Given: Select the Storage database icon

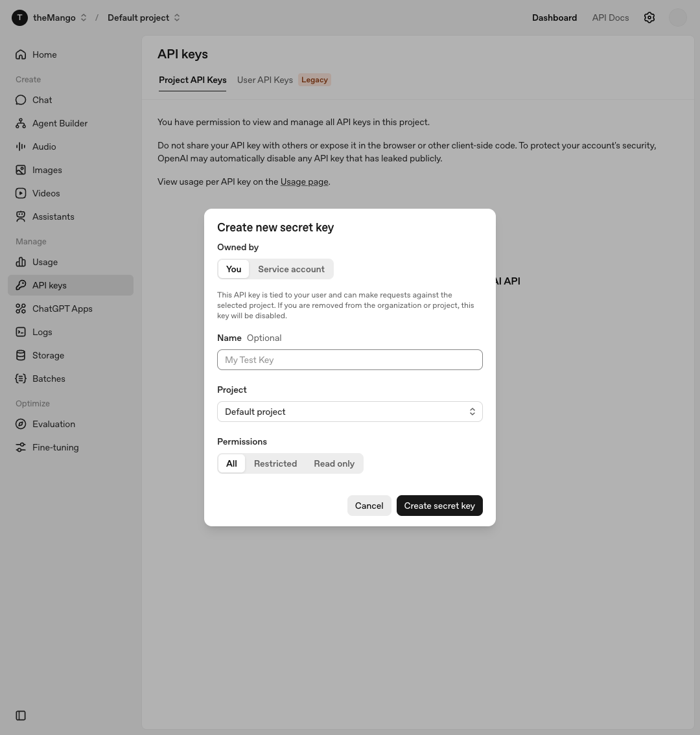Looking at the screenshot, I should [x=21, y=355].
